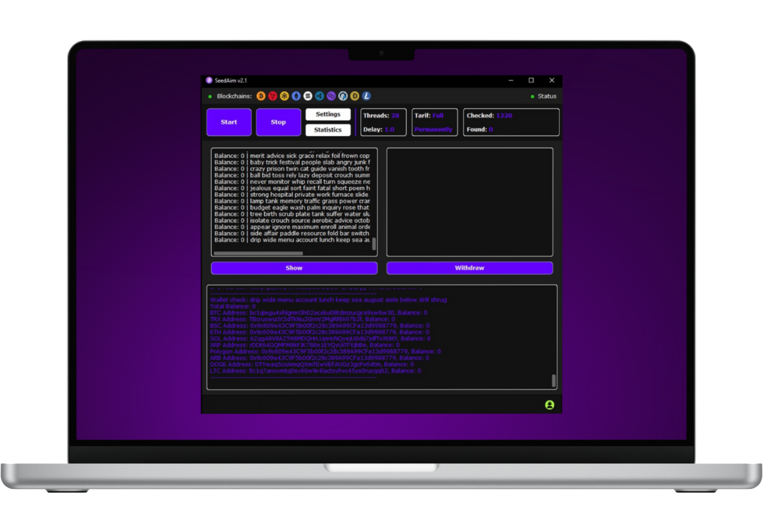
Task: Select the row starting 'crazy prison twin'
Action: [x=292, y=169]
